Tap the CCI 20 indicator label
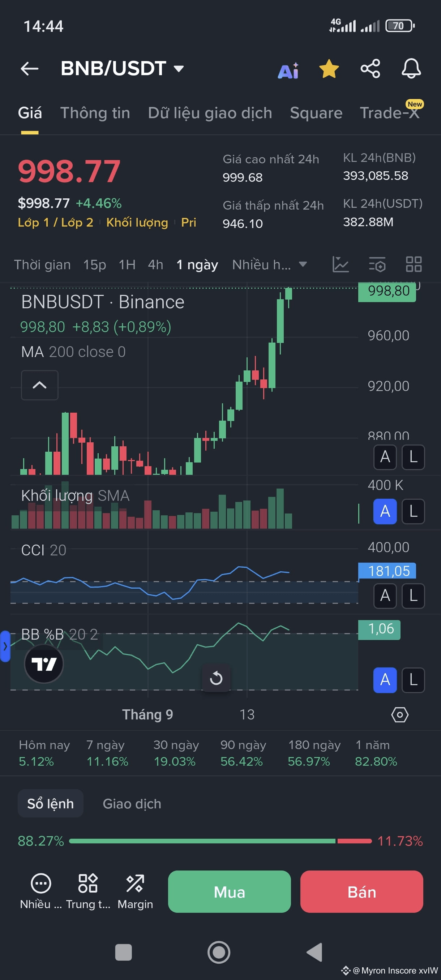Screen dimensions: 441x980 [x=44, y=550]
